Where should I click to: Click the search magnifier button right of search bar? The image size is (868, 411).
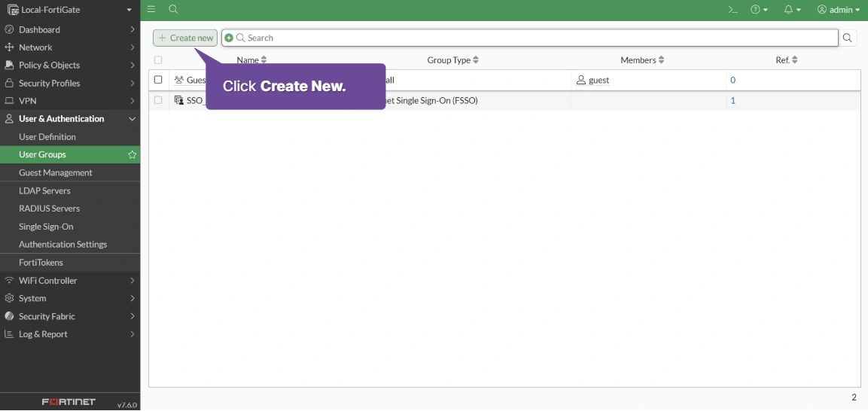(847, 38)
